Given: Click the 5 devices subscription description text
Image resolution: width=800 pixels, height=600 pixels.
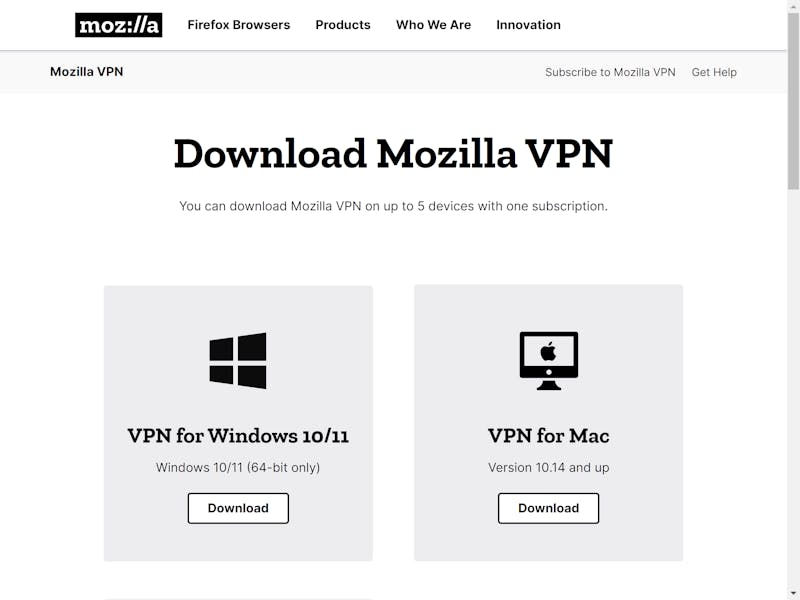Looking at the screenshot, I should pos(393,206).
